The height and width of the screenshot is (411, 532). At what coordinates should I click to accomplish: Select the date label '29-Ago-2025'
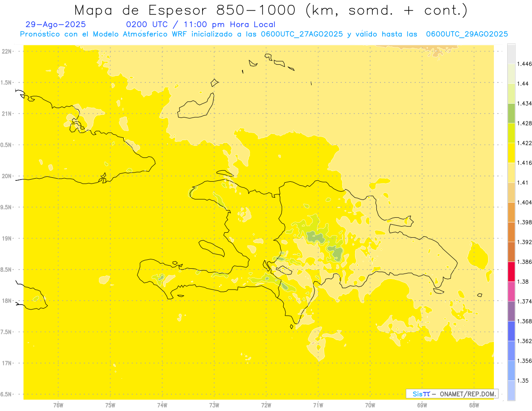[56, 24]
